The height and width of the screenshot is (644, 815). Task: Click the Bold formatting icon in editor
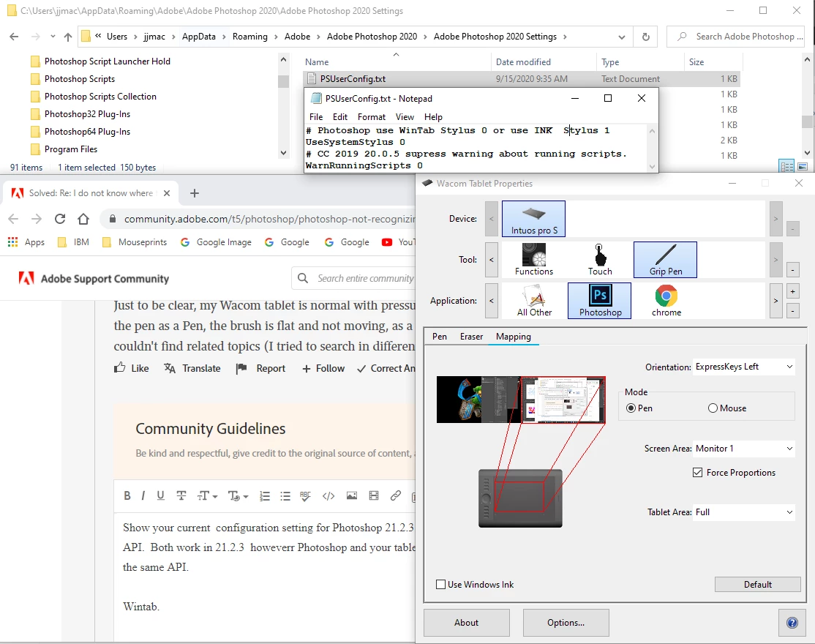point(127,495)
